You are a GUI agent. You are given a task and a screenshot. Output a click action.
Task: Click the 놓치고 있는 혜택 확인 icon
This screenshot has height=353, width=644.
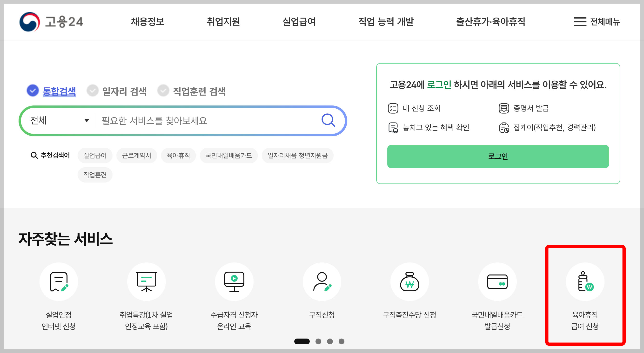pos(393,128)
